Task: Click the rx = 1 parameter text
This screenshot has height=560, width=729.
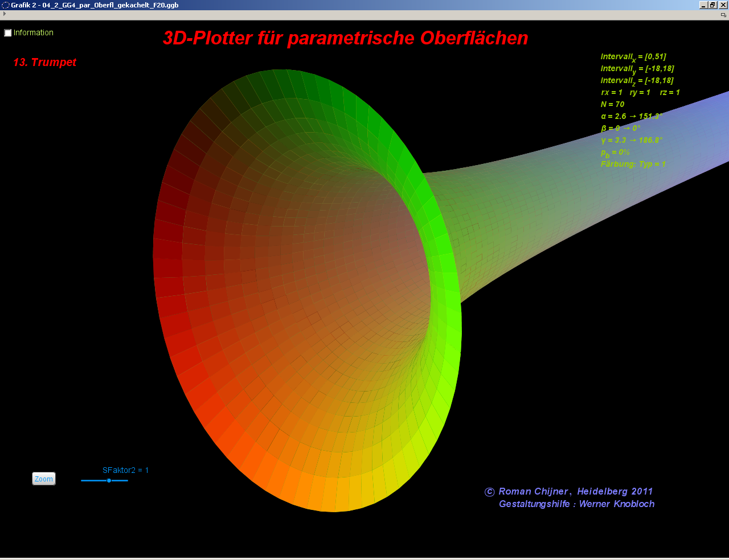Action: point(612,92)
